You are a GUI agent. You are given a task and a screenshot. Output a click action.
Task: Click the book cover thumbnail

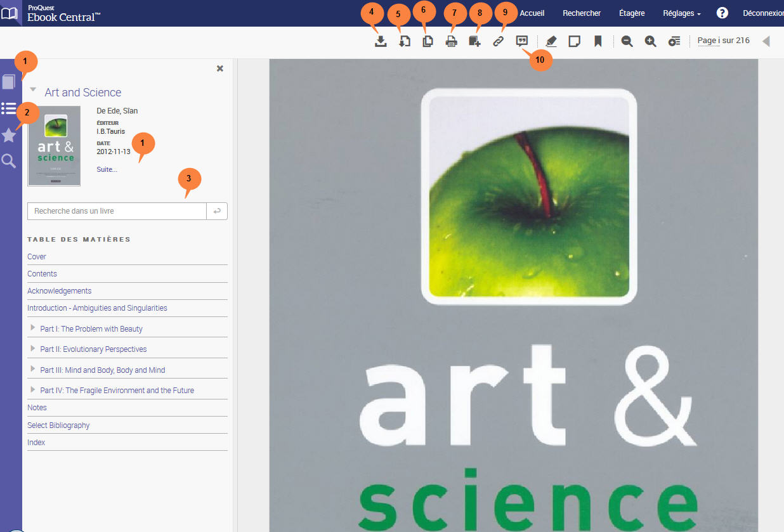(54, 146)
